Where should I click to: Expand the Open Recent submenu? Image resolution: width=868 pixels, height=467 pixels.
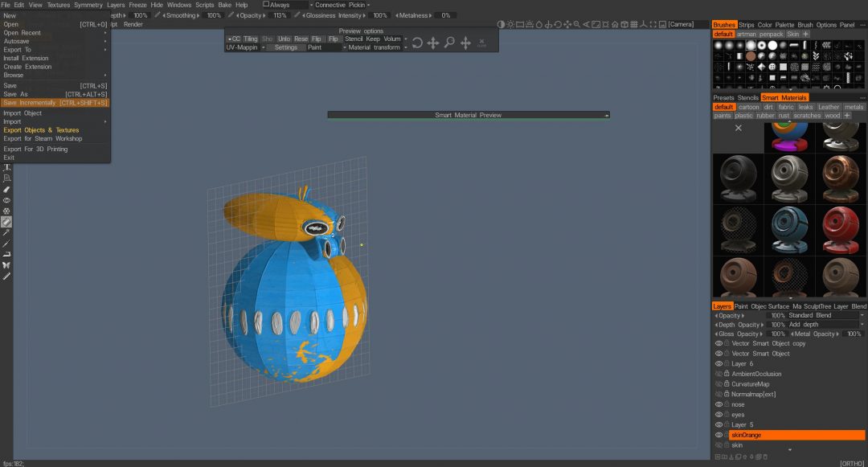pyautogui.click(x=55, y=33)
